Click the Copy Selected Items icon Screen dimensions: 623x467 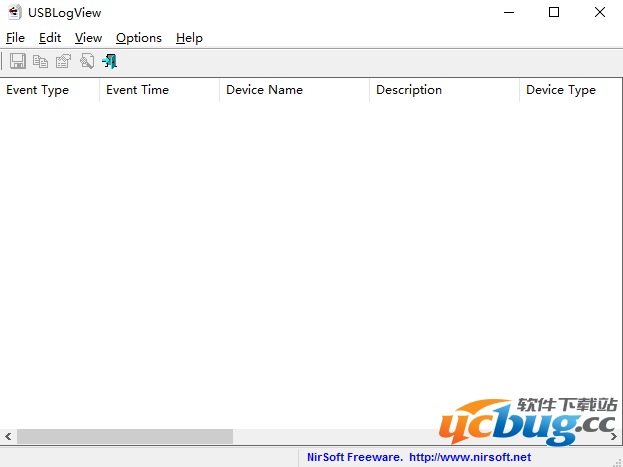tap(40, 62)
